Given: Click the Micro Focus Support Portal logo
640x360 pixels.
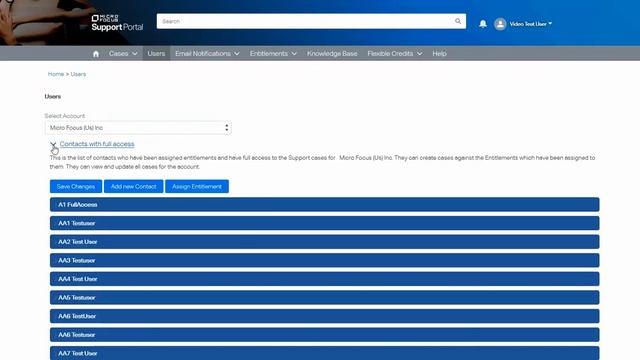Looking at the screenshot, I should click(117, 23).
